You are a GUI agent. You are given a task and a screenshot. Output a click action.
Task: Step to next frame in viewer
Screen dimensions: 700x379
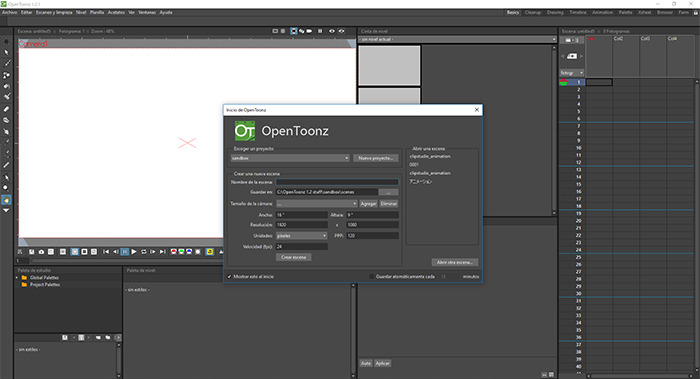[x=153, y=252]
